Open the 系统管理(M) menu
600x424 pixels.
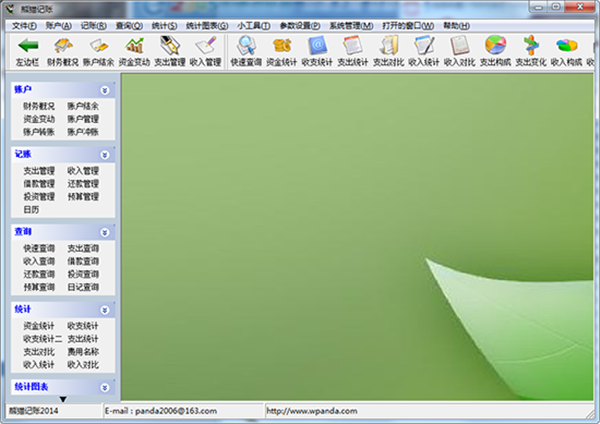tap(351, 25)
